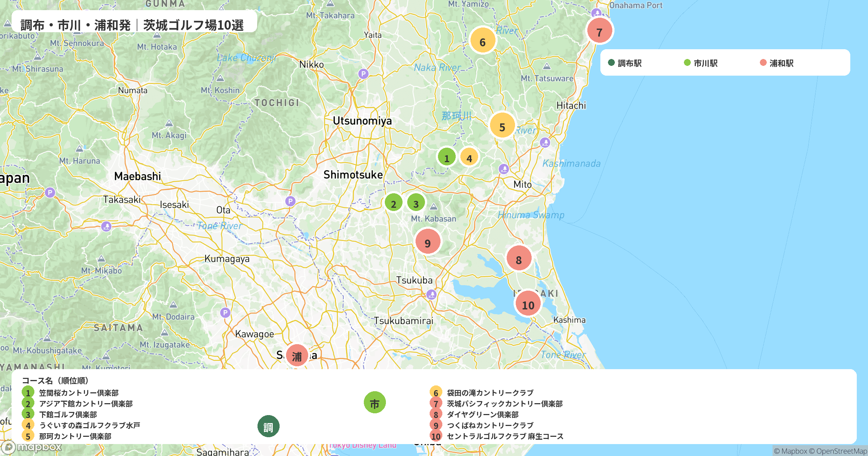Image resolution: width=868 pixels, height=456 pixels.
Task: Click list entry ダイヤグリーン倶楽部
Action: point(483,414)
